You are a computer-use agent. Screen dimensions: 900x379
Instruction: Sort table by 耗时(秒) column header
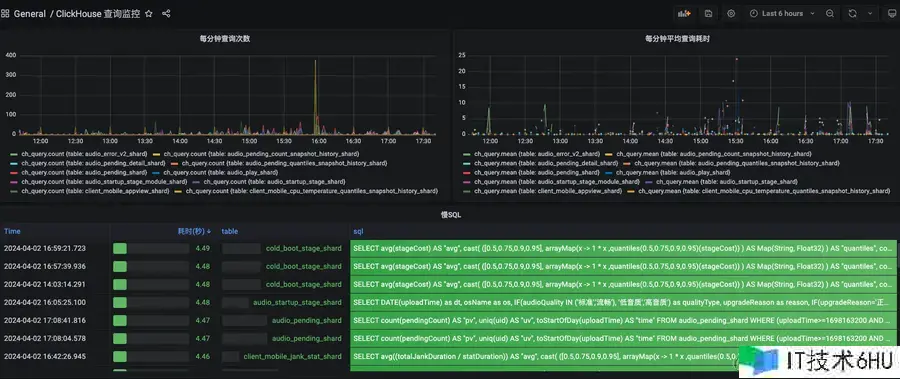194,231
